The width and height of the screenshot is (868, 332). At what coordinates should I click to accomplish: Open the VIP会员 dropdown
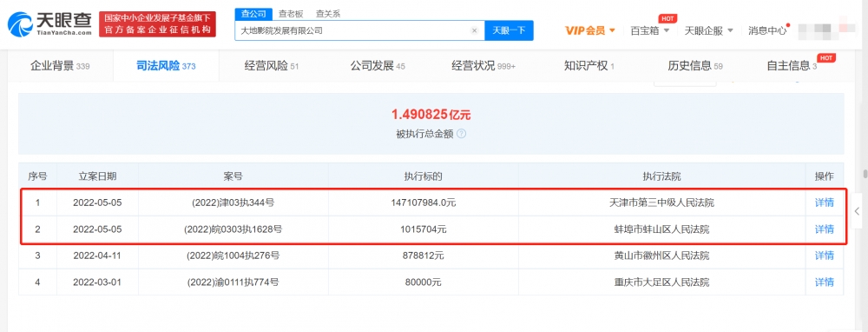pyautogui.click(x=590, y=30)
